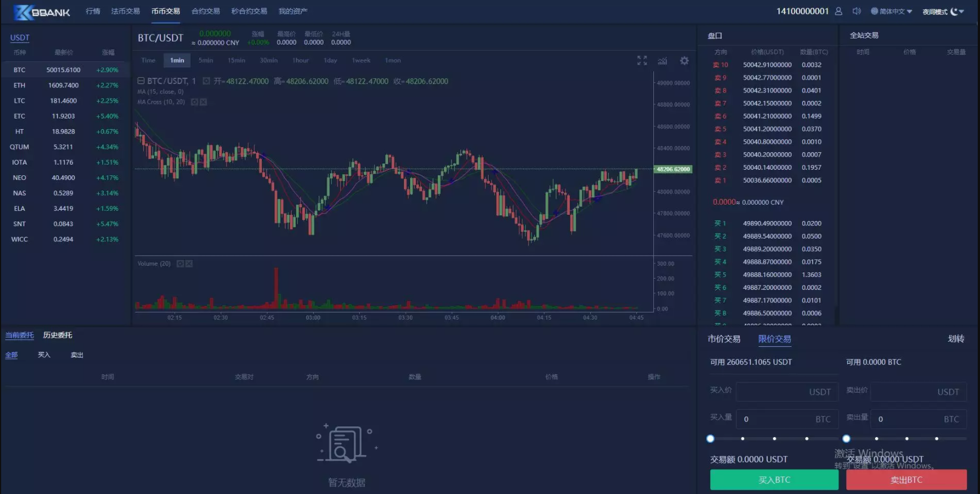Open the 历史委托 tab

[58, 335]
